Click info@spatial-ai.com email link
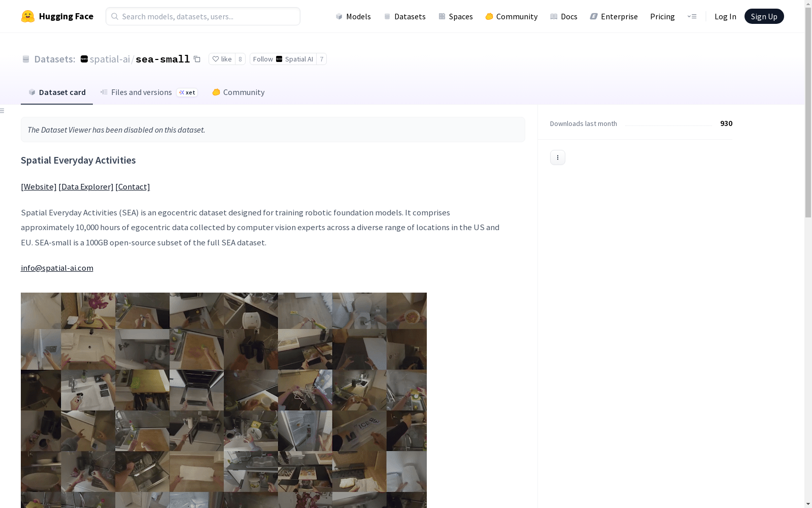812x508 pixels. (57, 268)
